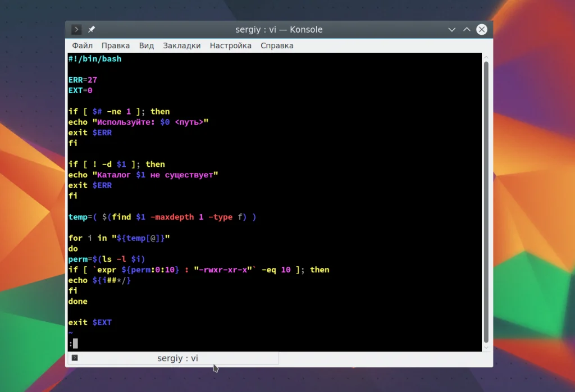Close the Konsole window
The width and height of the screenshot is (575, 392).
[481, 30]
